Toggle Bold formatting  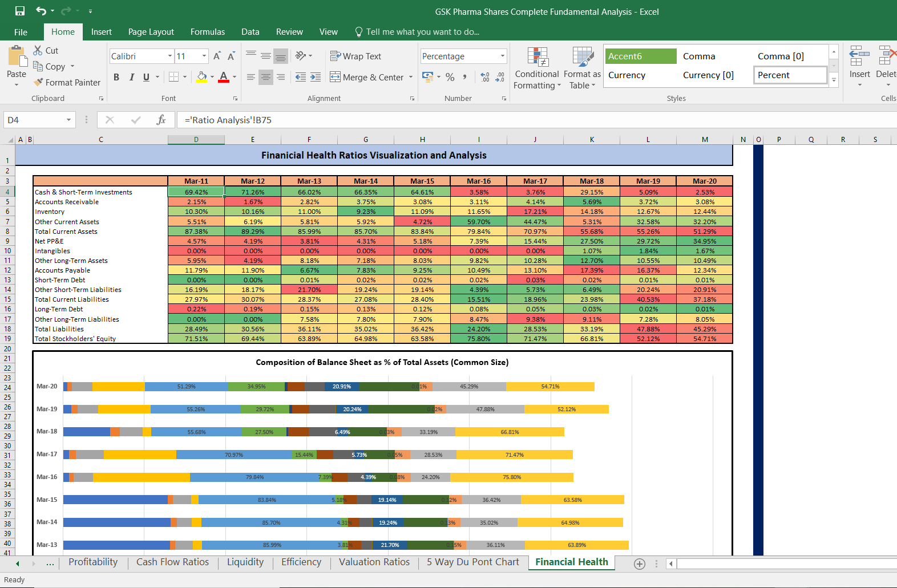point(116,77)
